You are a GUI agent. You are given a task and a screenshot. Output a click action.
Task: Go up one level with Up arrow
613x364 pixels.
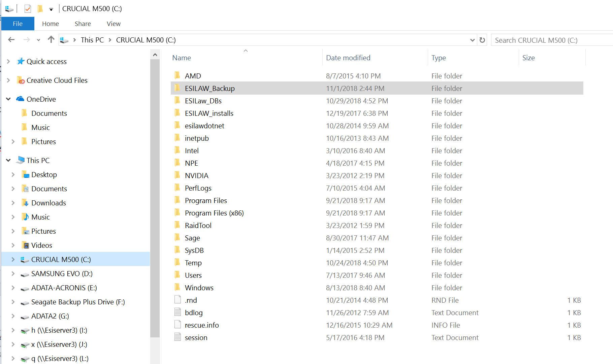51,39
